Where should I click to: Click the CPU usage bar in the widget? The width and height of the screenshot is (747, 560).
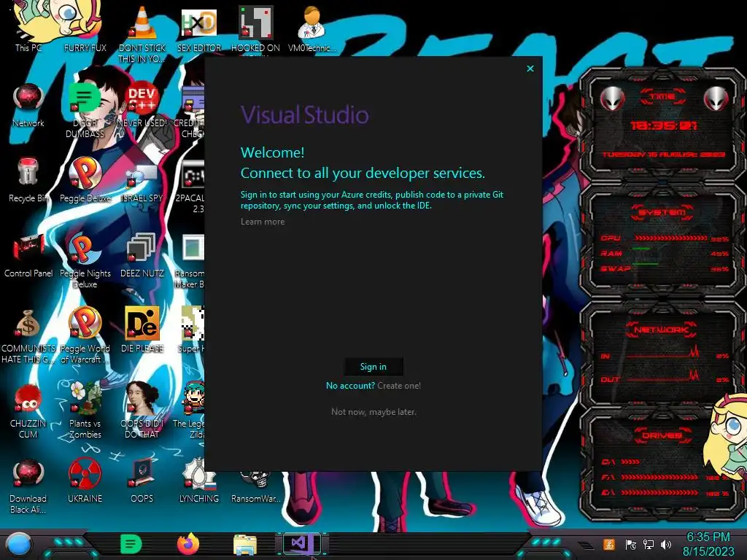point(670,238)
